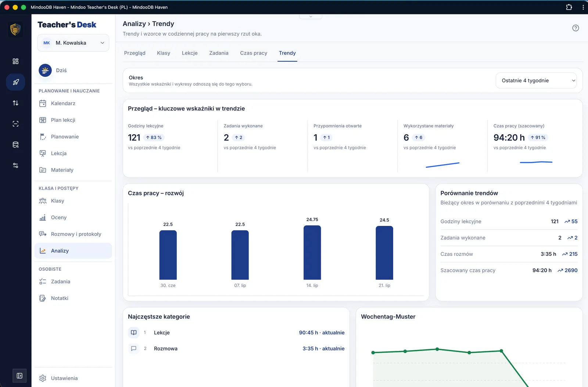Select the Lekcje category row
Viewport: 588px width, 387px height.
236,333
